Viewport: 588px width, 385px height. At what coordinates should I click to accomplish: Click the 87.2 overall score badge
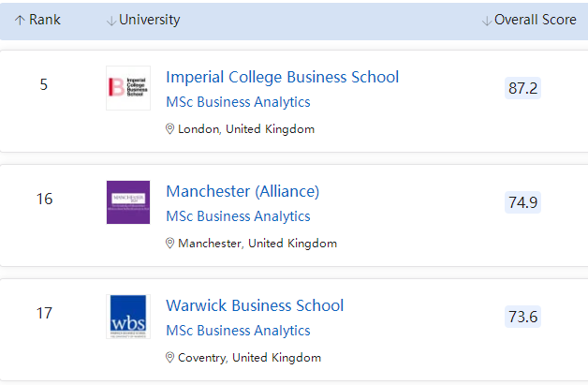[522, 88]
